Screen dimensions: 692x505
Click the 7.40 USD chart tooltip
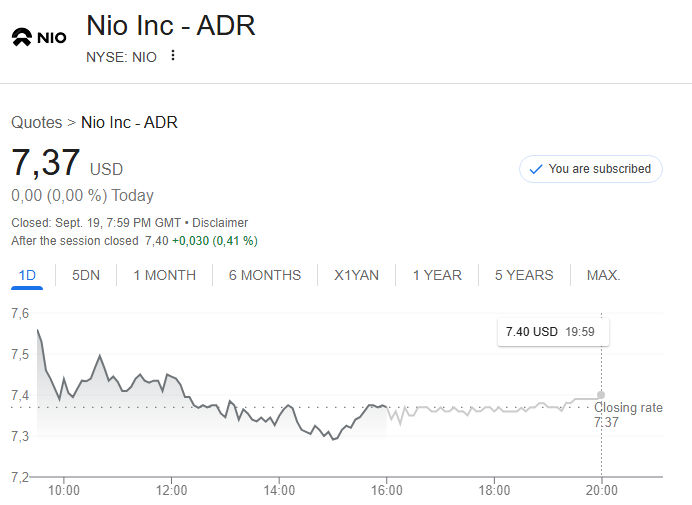(x=553, y=332)
